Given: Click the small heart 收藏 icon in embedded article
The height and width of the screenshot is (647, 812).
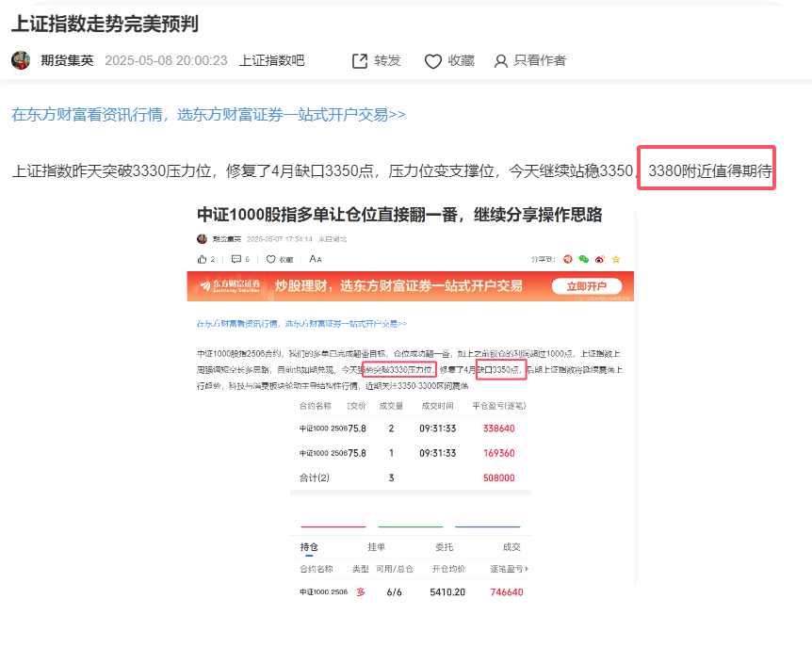Looking at the screenshot, I should click(270, 259).
